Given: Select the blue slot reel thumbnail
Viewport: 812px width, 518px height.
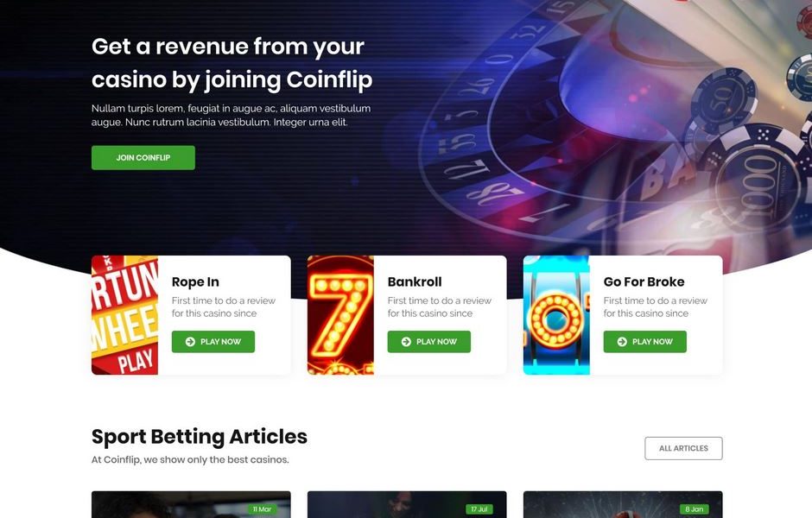Looking at the screenshot, I should click(556, 315).
